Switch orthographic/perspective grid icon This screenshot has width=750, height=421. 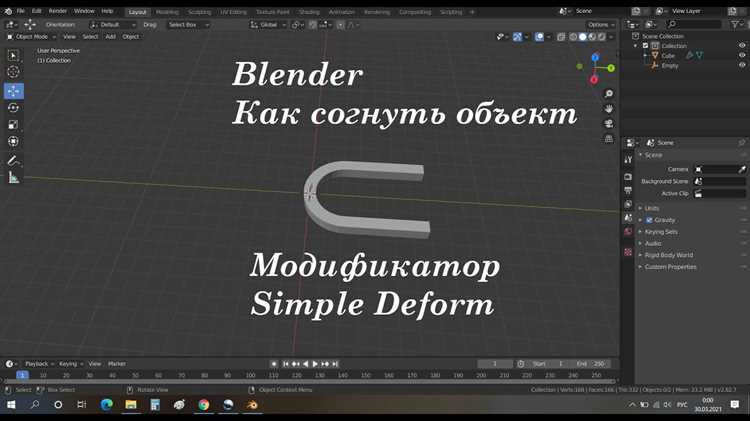point(608,139)
